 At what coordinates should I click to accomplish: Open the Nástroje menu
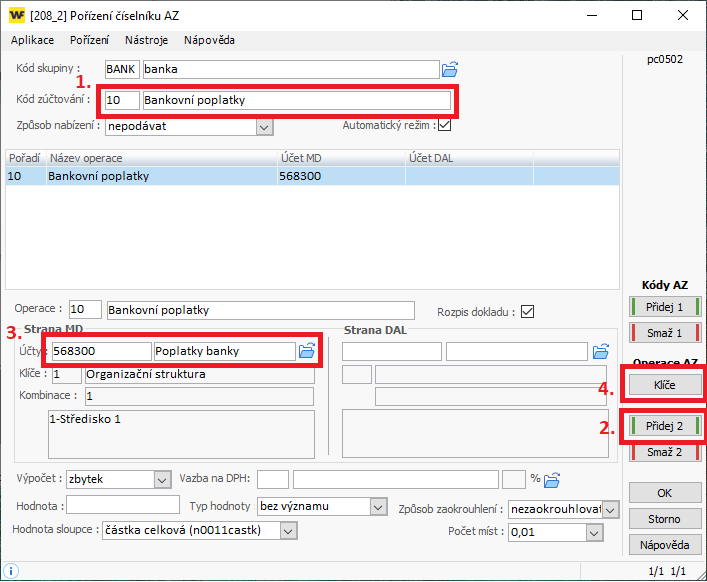[146, 40]
